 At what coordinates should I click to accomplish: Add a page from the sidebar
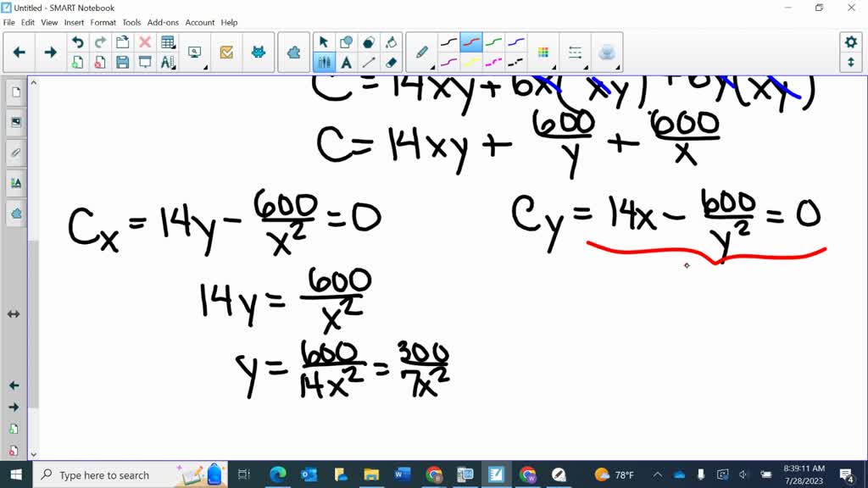click(14, 429)
